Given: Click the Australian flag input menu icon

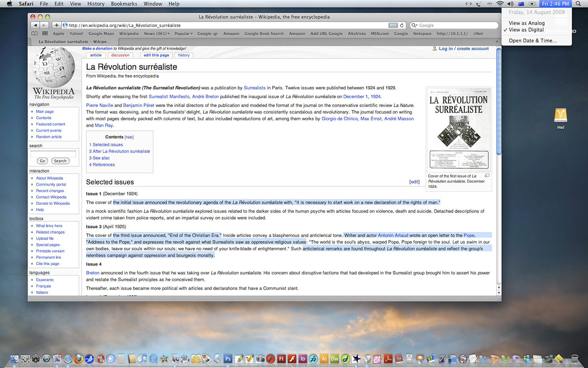Looking at the screenshot, I should 521,4.
